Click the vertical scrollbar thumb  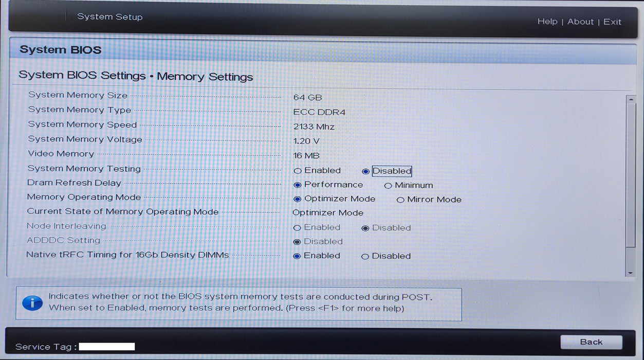631,175
